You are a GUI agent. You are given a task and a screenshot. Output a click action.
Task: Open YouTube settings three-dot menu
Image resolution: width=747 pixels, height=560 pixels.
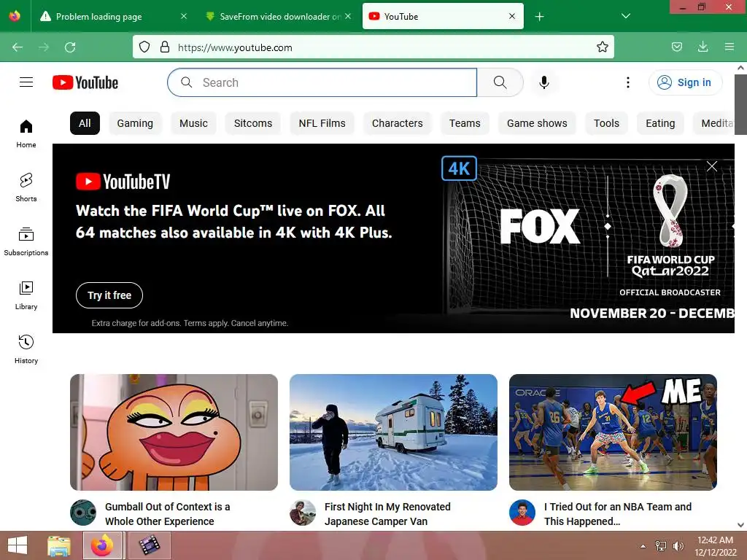click(628, 82)
